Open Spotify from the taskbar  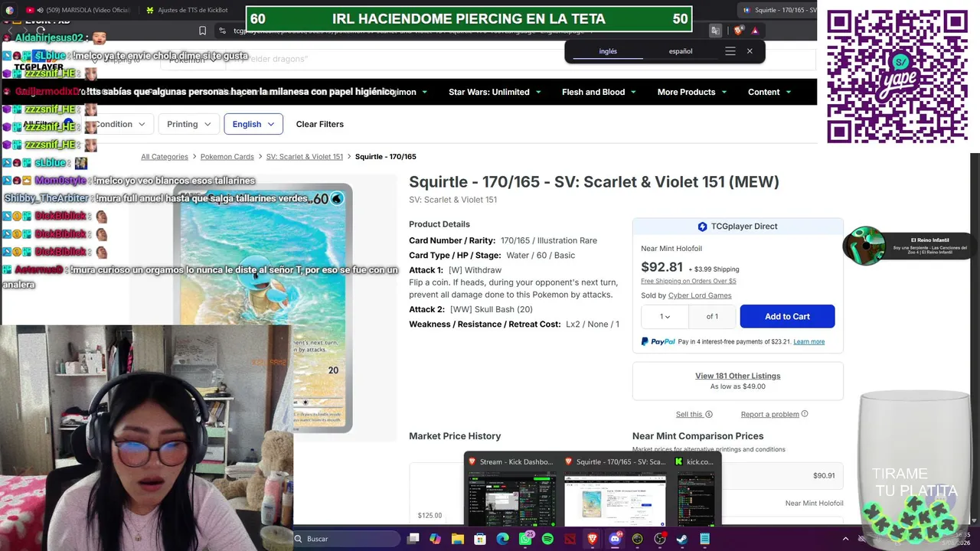[x=547, y=539]
